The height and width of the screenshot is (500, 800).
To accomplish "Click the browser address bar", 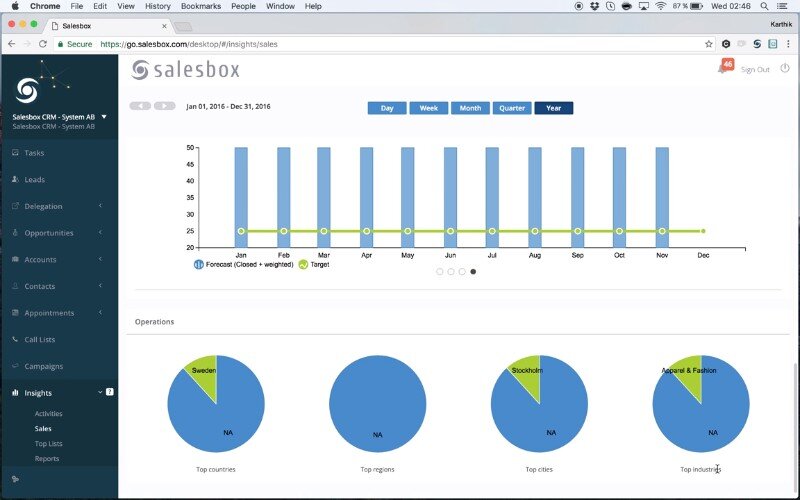I will coord(400,44).
